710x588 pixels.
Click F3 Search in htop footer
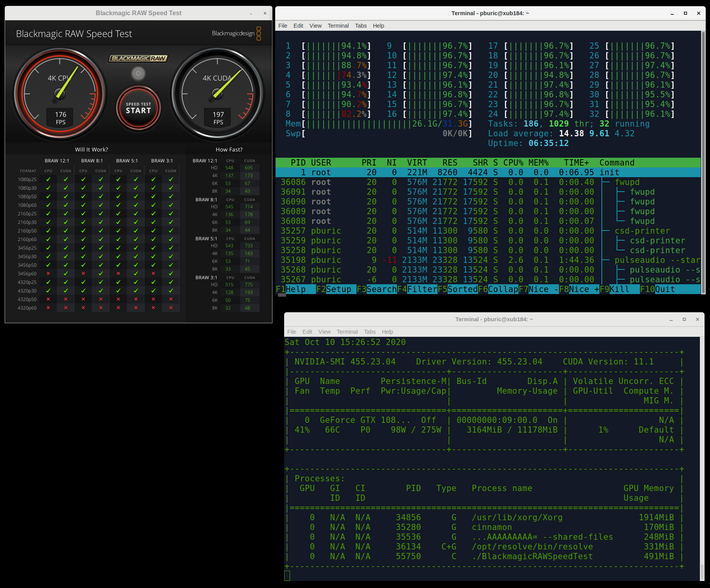pos(376,289)
